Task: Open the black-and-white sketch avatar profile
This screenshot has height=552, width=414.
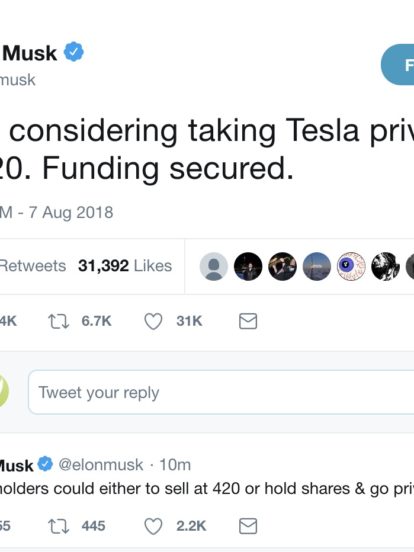Action: 385,266
